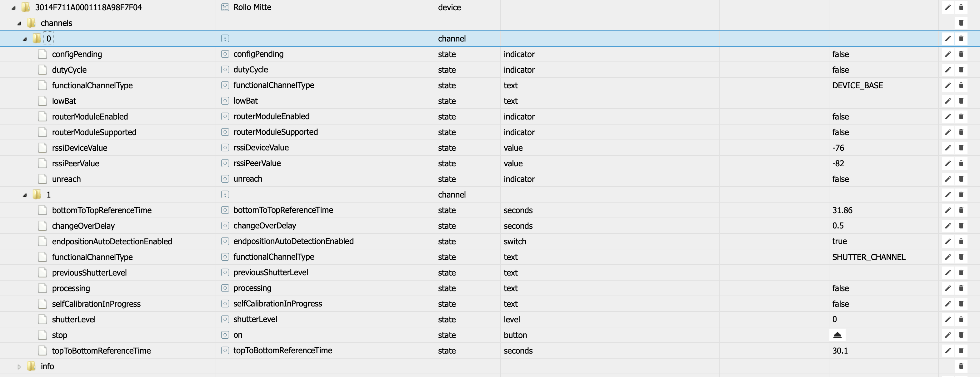
Task: Click the shutterLevel value showing 0
Action: (834, 319)
